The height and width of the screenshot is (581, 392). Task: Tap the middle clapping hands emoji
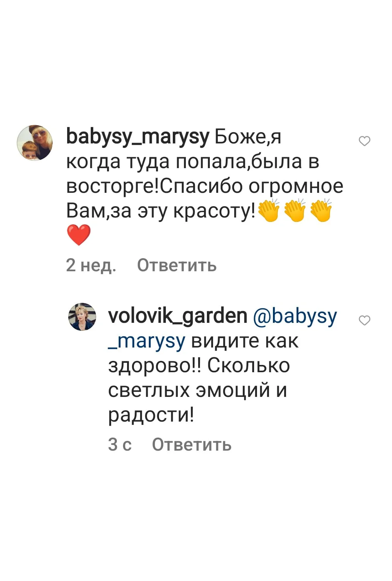coord(295,210)
